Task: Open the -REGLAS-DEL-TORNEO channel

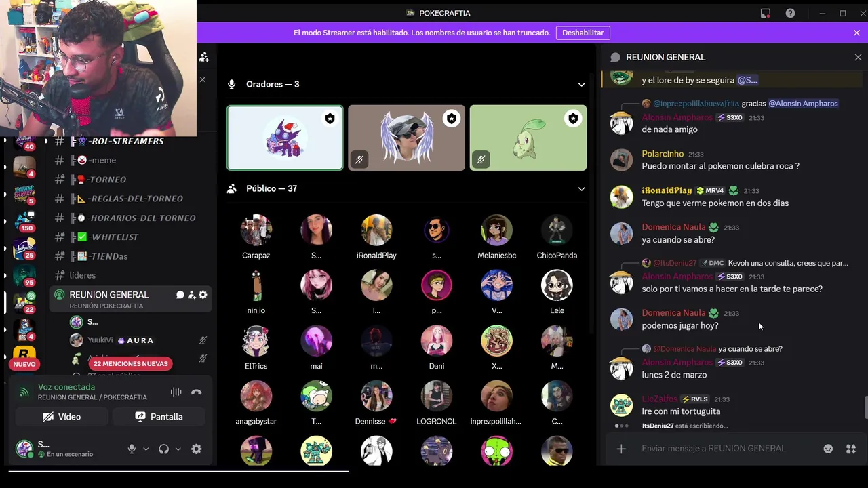Action: pyautogui.click(x=129, y=199)
